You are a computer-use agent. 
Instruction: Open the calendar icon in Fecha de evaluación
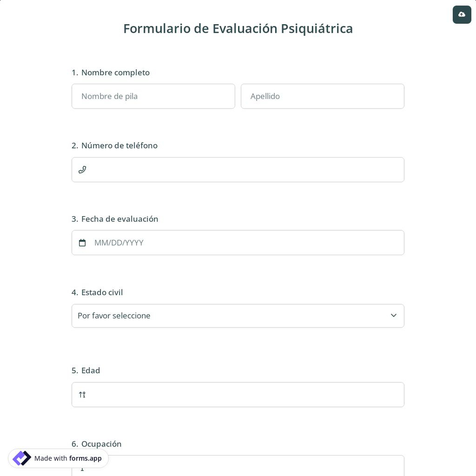point(82,243)
